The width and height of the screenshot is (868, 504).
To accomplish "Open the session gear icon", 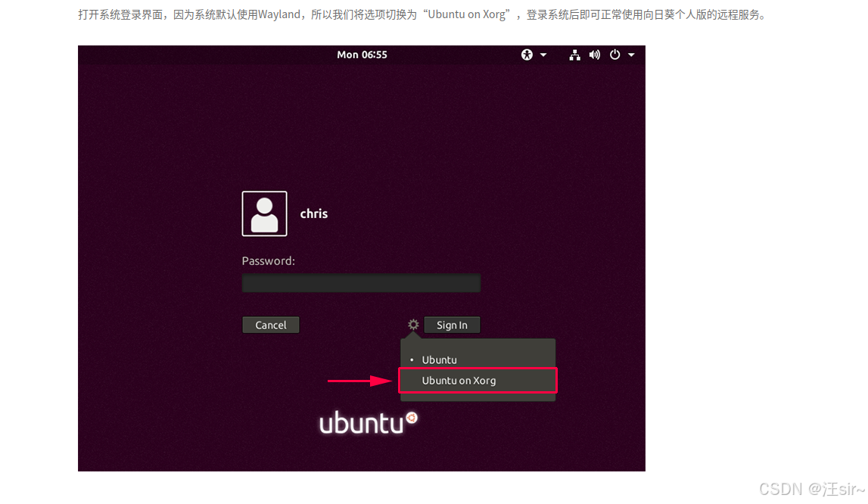I will click(x=413, y=325).
